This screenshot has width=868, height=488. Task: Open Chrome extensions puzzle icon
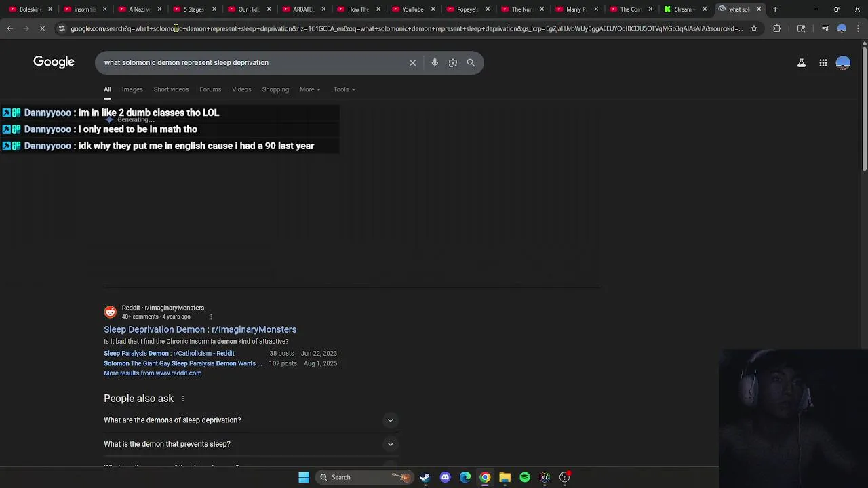coord(777,28)
